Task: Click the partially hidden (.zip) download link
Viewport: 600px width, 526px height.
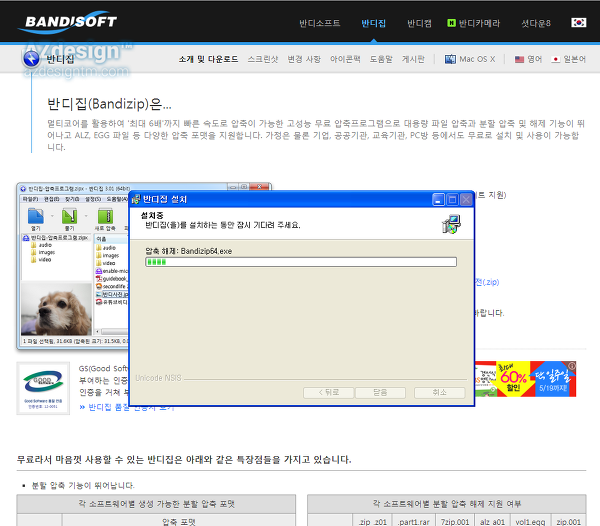Action: point(487,282)
